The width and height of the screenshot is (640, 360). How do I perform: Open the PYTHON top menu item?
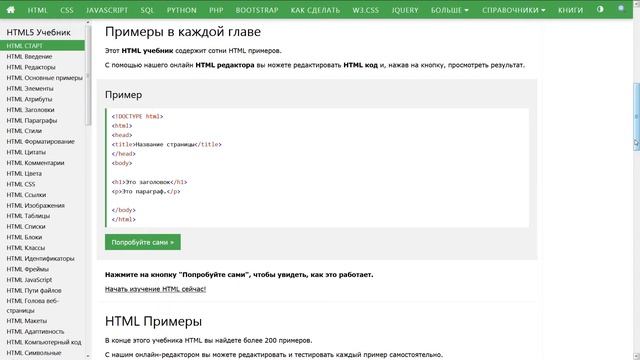[x=181, y=10]
